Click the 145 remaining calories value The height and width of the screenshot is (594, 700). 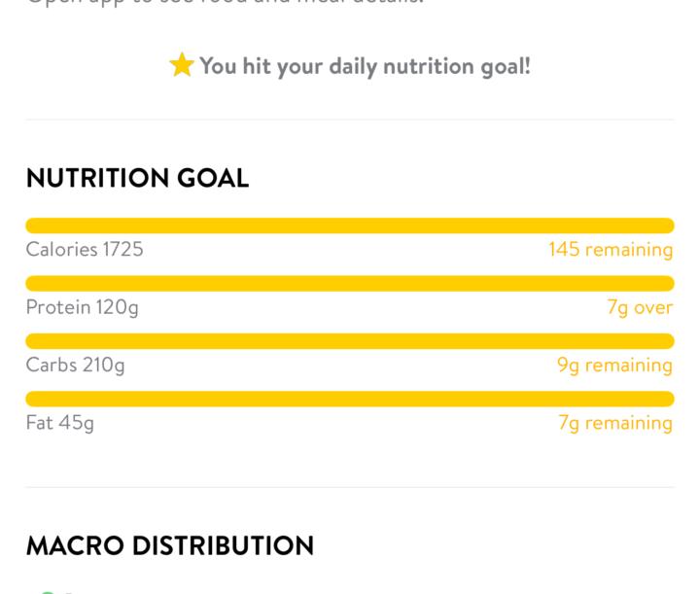tap(610, 250)
